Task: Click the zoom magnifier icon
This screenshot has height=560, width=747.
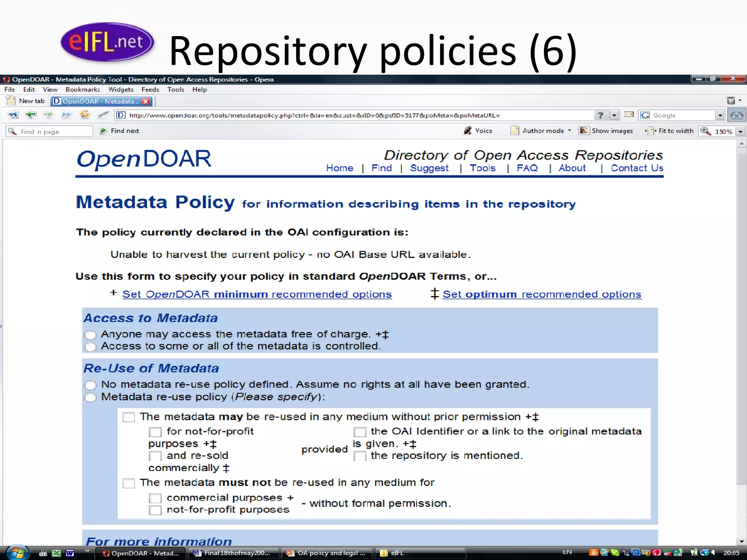Action: pyautogui.click(x=706, y=131)
